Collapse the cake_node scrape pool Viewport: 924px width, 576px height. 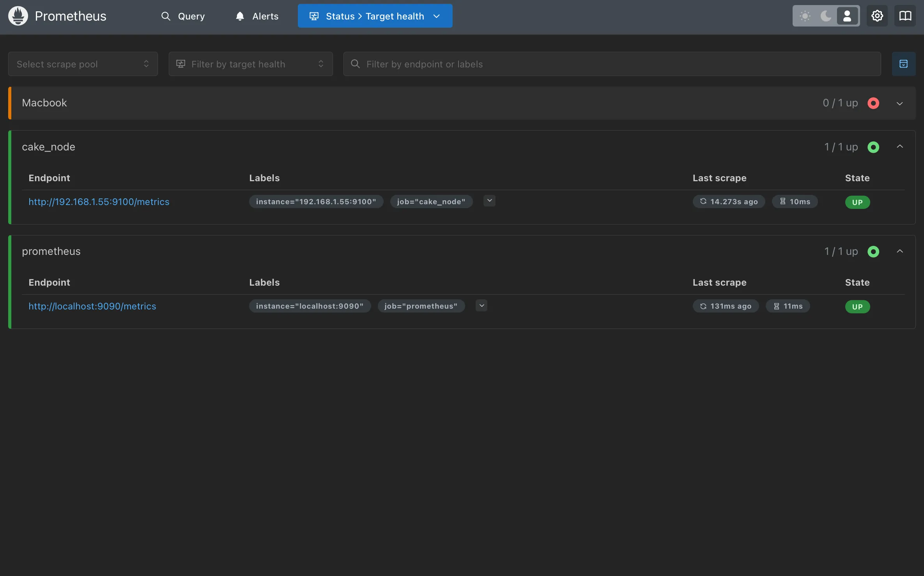coord(899,147)
